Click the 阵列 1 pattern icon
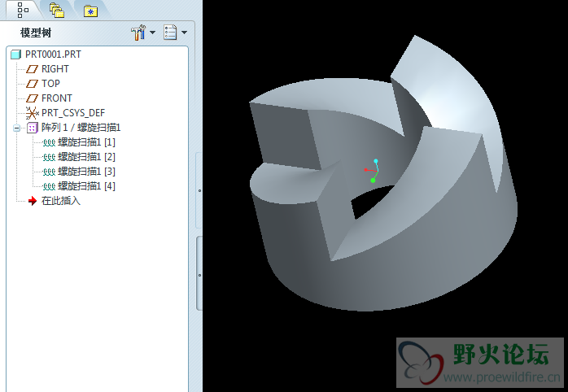The width and height of the screenshot is (568, 392). [33, 128]
